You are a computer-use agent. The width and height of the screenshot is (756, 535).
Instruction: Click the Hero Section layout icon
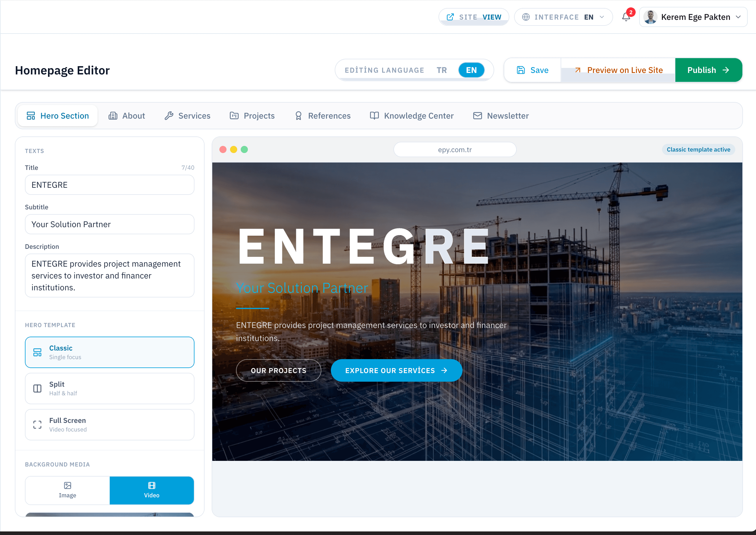31,116
